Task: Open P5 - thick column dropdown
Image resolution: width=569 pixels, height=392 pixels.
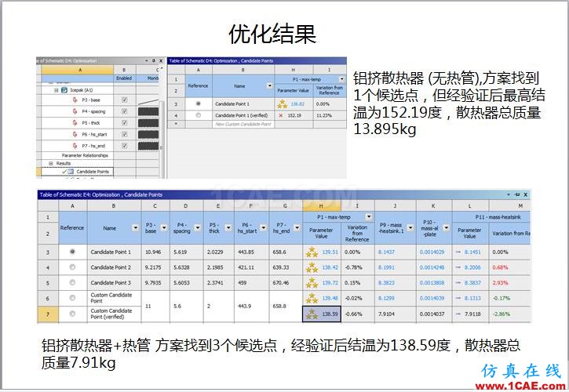Action: 228,227
